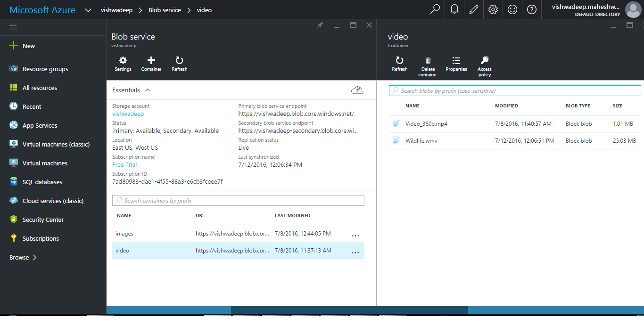Image resolution: width=644 pixels, height=334 pixels.
Task: Click the feedback smiley icon
Action: (512, 9)
